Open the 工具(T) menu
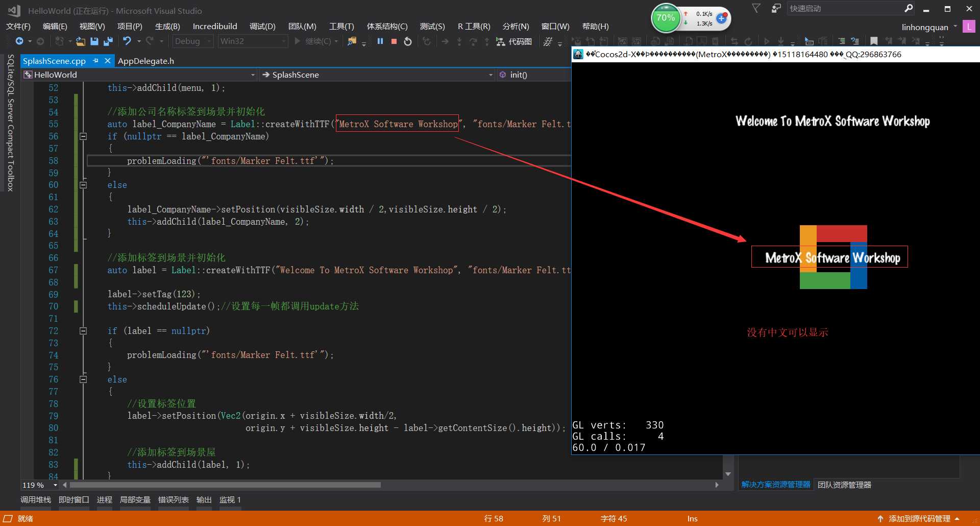The height and width of the screenshot is (526, 980). click(341, 27)
